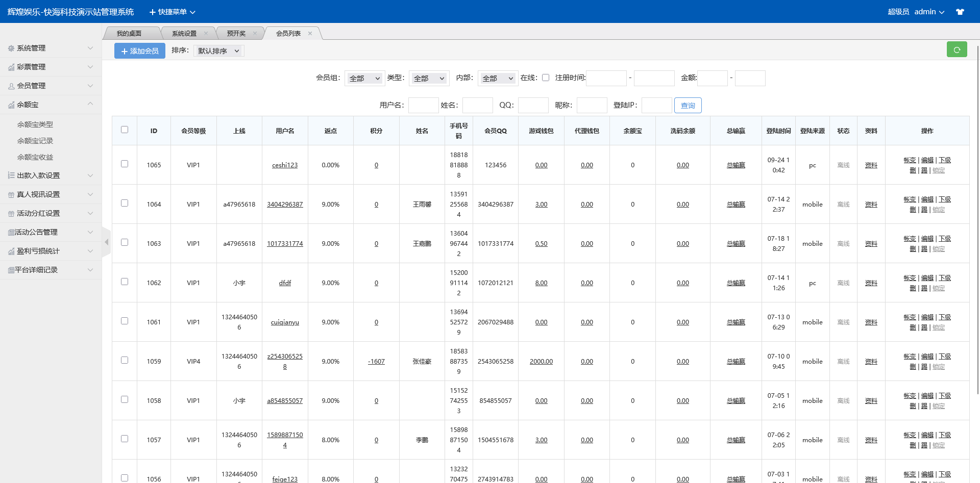
Task: Close the 系统设置 tab with its X
Action: pos(206,34)
